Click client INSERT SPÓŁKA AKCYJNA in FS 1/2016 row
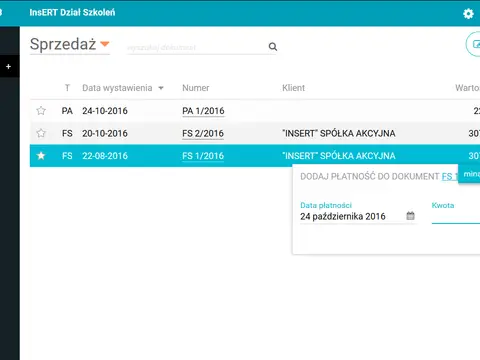The height and width of the screenshot is (360, 480). click(x=339, y=156)
